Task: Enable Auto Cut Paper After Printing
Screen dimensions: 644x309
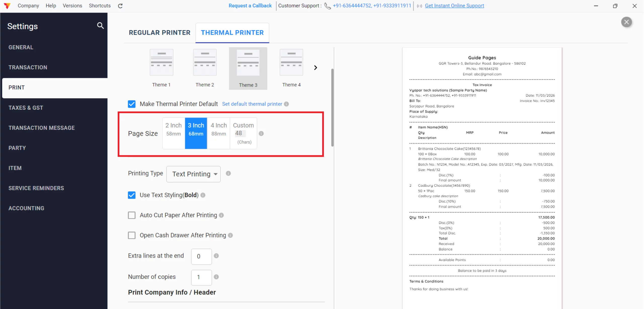Action: 132,215
